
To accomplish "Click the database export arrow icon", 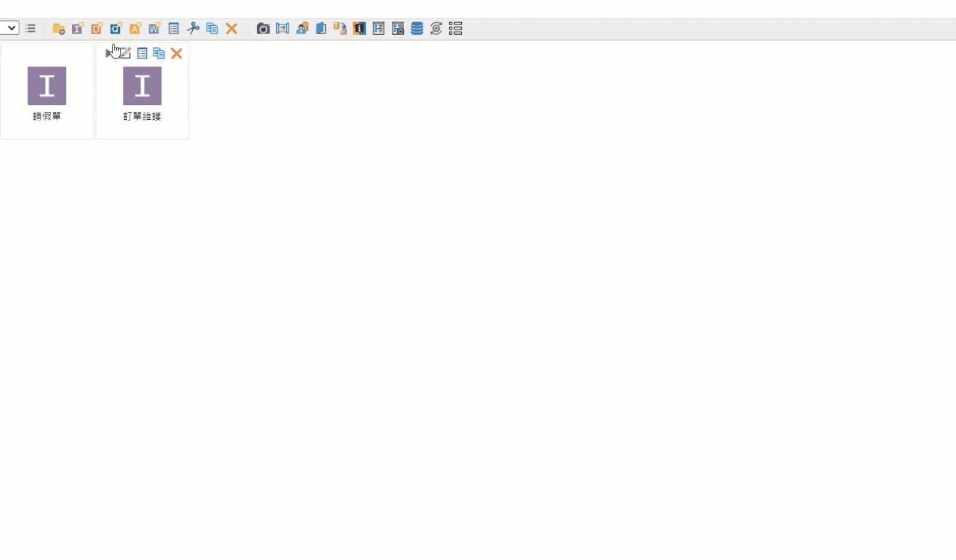I will (x=340, y=28).
